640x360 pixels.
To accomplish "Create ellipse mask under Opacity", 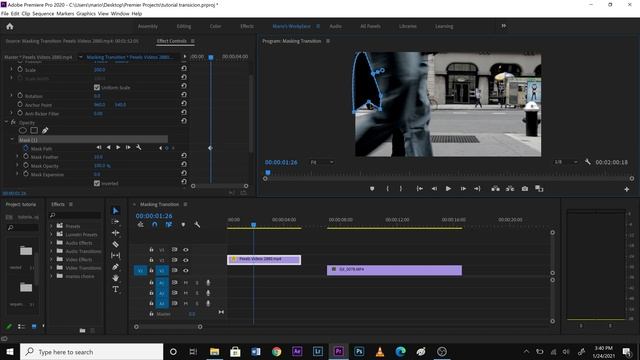I will coord(22,131).
